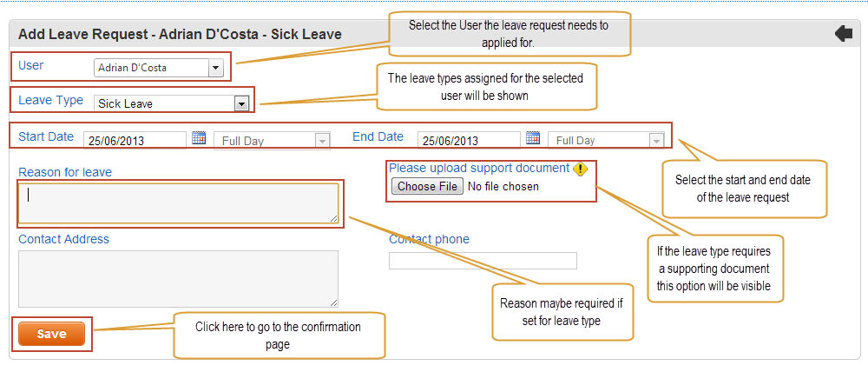Click the Please upload support document label
The height and width of the screenshot is (372, 868).
tap(479, 168)
